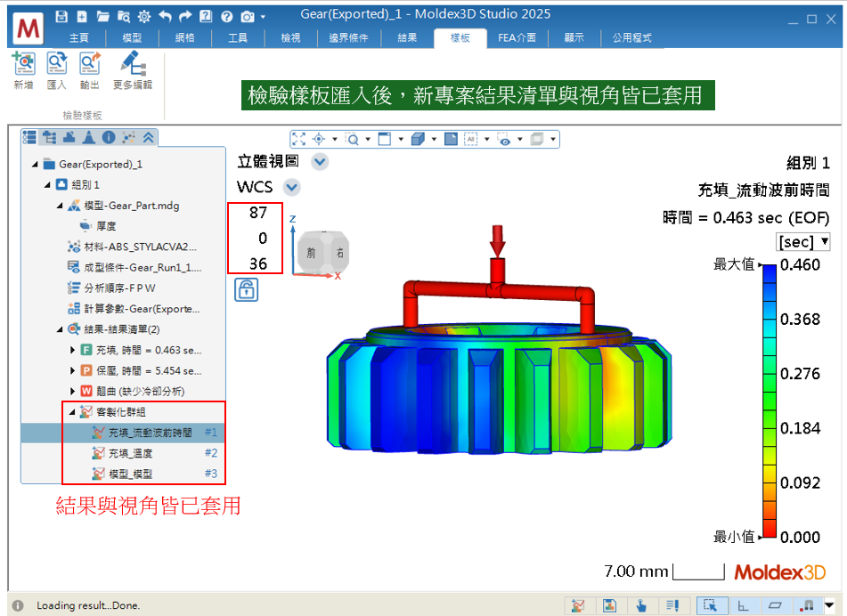
Task: Open the [sec] unit dropdown
Action: [803, 242]
